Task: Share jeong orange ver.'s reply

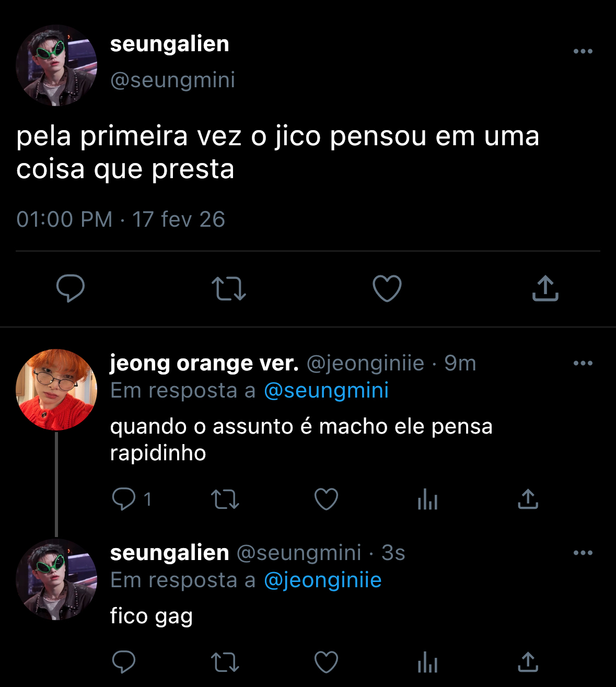Action: [x=528, y=499]
